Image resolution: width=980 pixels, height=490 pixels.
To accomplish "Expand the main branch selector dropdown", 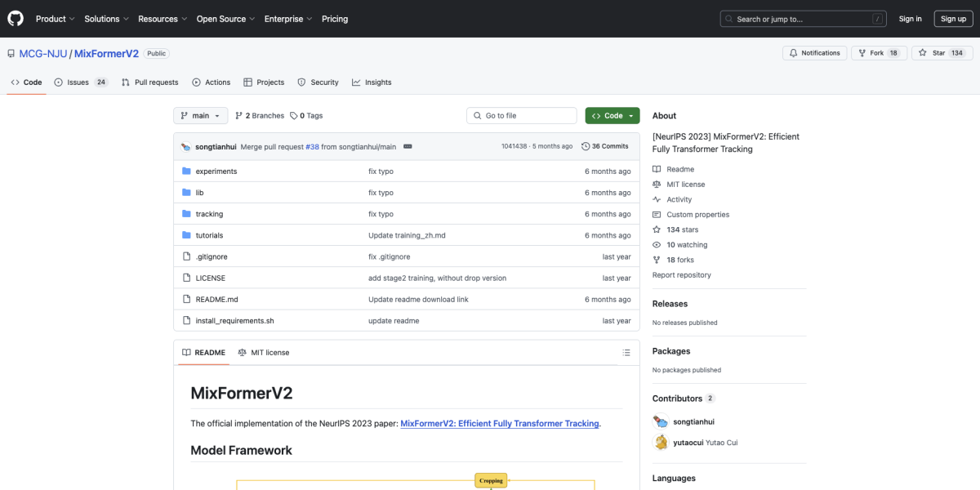I will (199, 115).
